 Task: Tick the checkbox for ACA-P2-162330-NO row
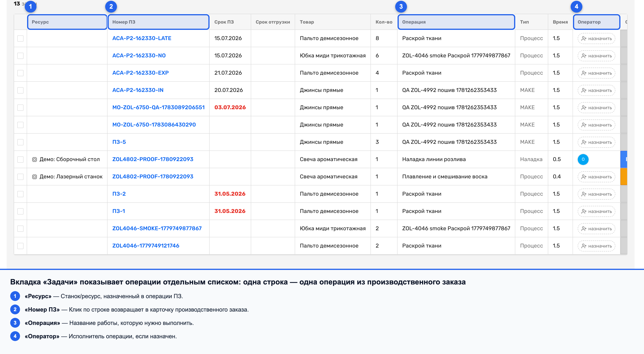click(x=20, y=56)
